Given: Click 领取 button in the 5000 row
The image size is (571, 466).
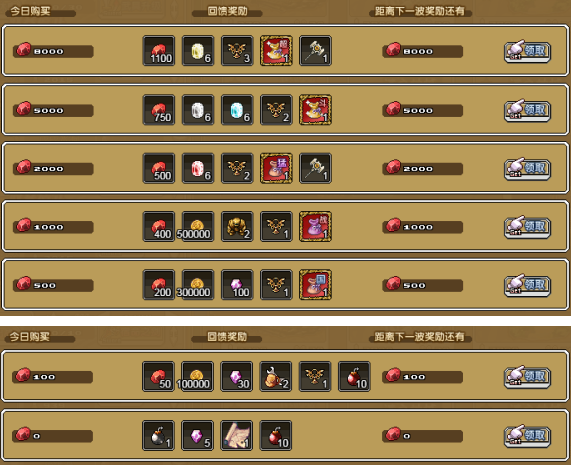Looking at the screenshot, I should coord(527,110).
